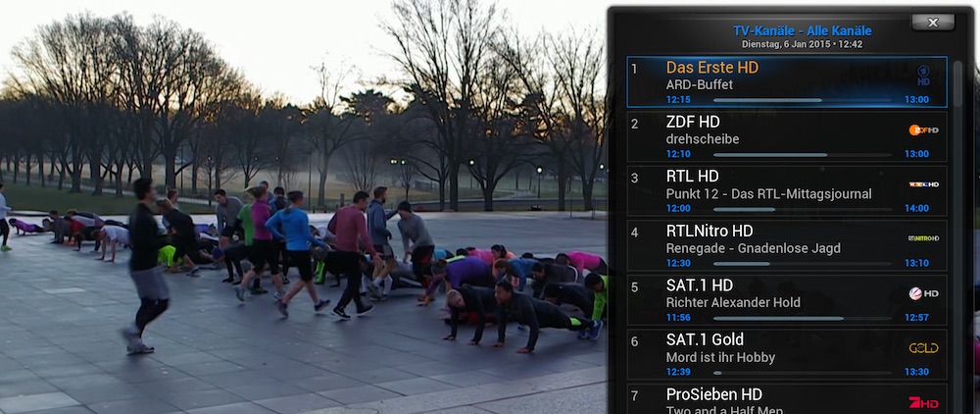Switch to channel ZDF HD
Image resolution: width=980 pixels, height=414 pixels.
click(787, 136)
